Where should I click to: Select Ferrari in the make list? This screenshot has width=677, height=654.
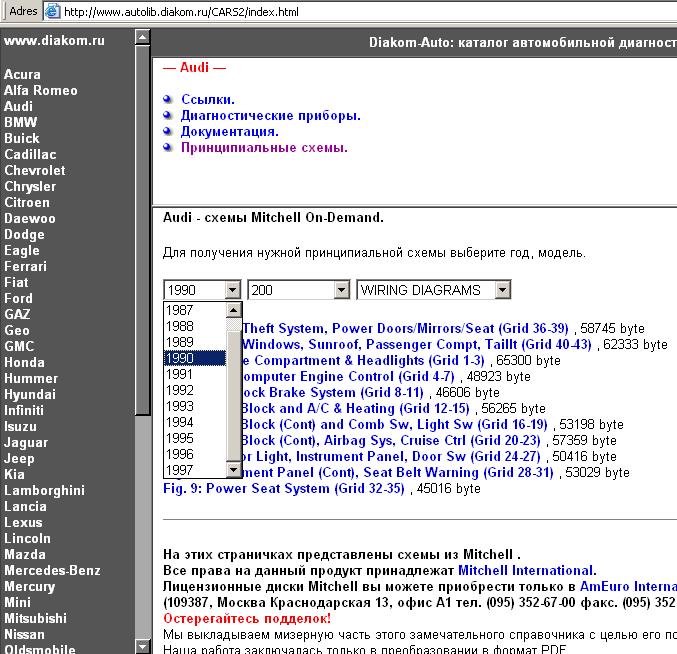pos(25,266)
